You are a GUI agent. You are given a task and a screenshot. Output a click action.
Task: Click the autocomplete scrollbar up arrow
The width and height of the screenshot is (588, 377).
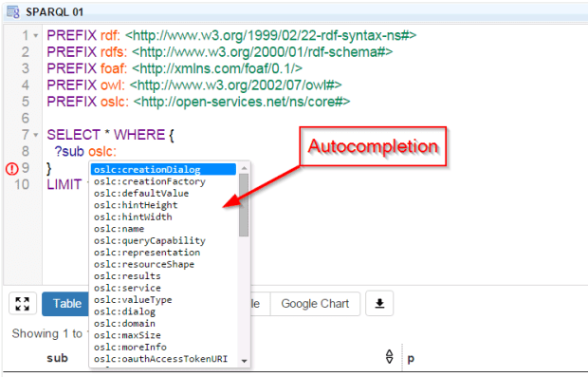point(244,168)
